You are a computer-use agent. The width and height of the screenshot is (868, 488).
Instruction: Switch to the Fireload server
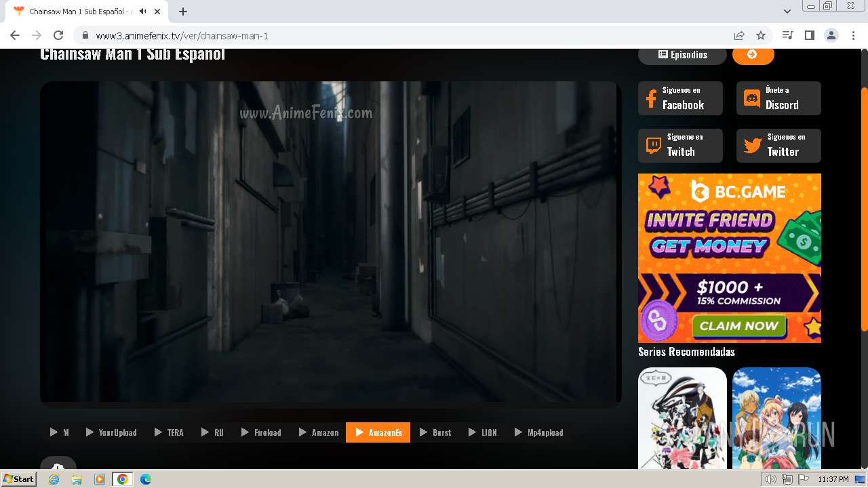(x=261, y=432)
